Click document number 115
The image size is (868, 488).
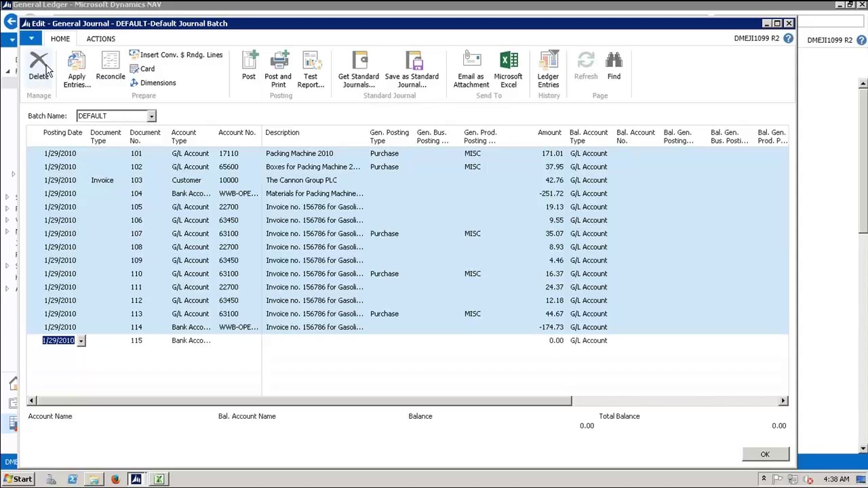coord(136,341)
